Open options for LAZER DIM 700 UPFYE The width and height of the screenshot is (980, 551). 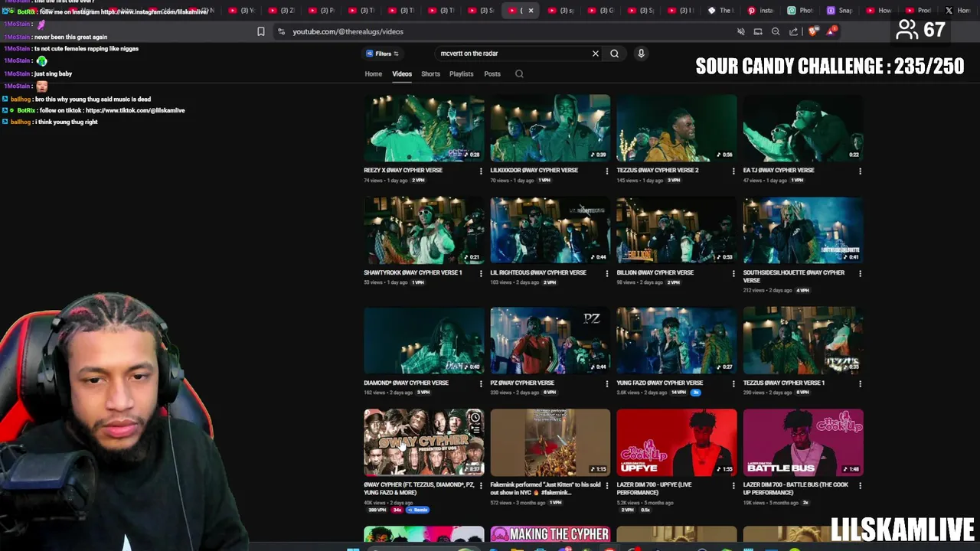(x=733, y=485)
